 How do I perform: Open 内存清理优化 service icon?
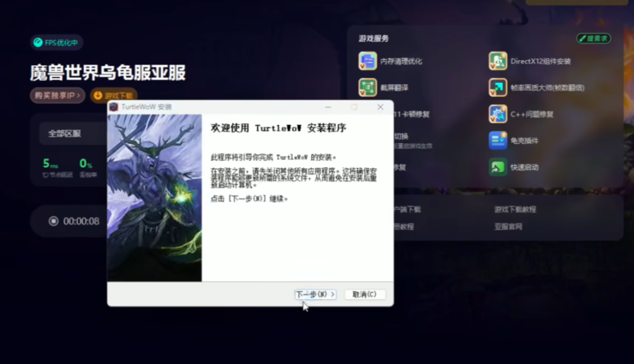[x=368, y=61]
